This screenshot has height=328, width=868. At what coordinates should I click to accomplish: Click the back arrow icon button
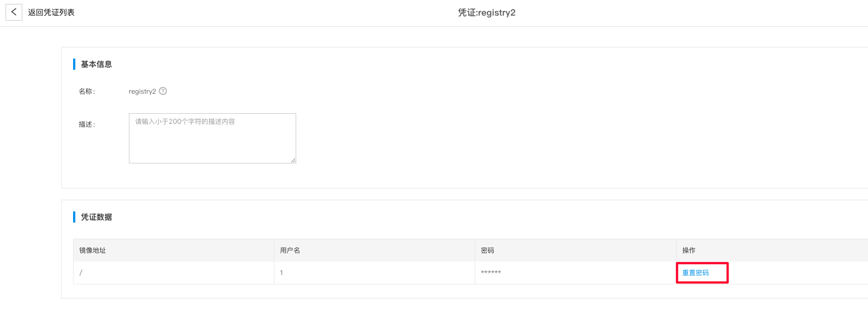tap(14, 12)
